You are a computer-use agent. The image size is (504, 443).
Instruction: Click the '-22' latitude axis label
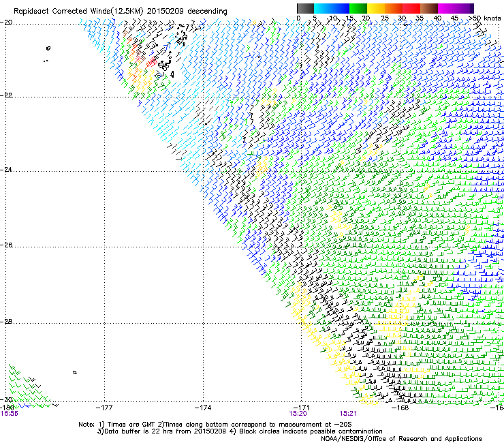coord(6,95)
